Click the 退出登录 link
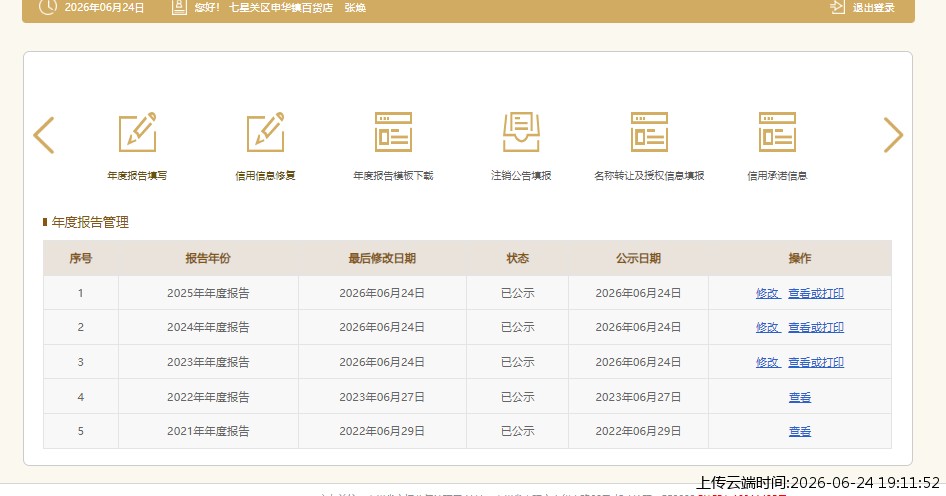This screenshot has width=946, height=496. pyautogui.click(x=874, y=8)
